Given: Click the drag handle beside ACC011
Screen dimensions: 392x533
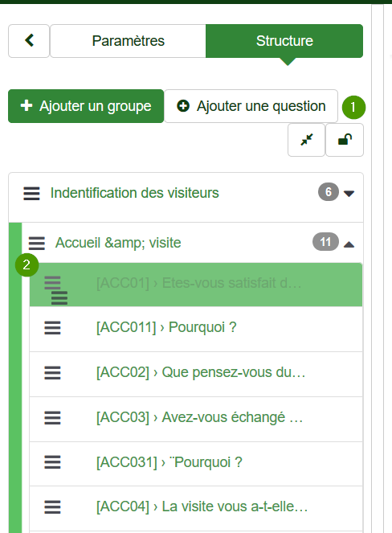Looking at the screenshot, I should coord(53,328).
